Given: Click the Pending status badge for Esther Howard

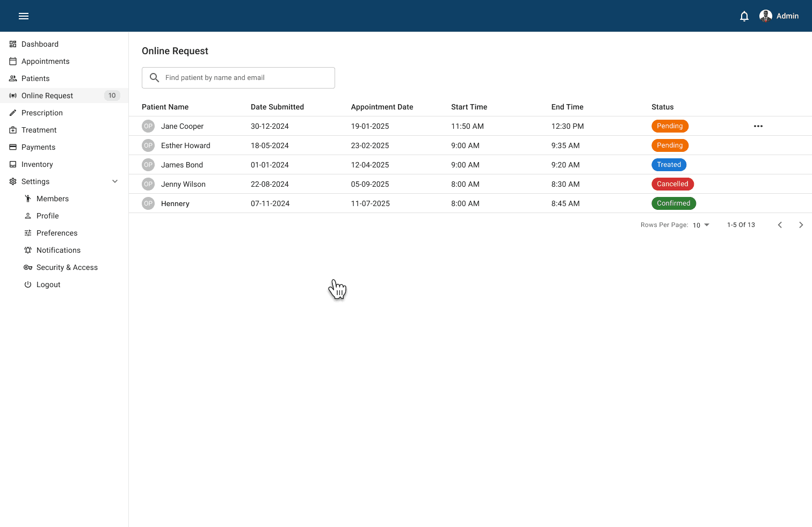Looking at the screenshot, I should (670, 145).
